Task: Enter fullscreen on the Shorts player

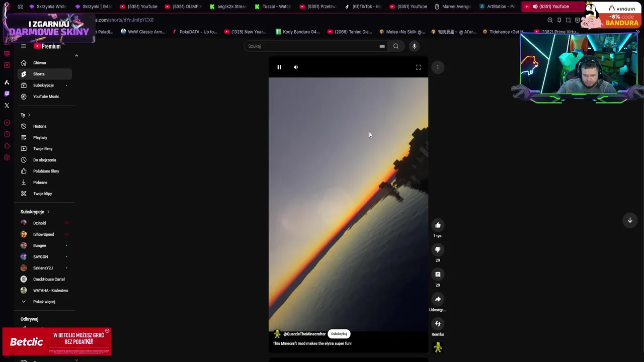Action: pos(418,67)
